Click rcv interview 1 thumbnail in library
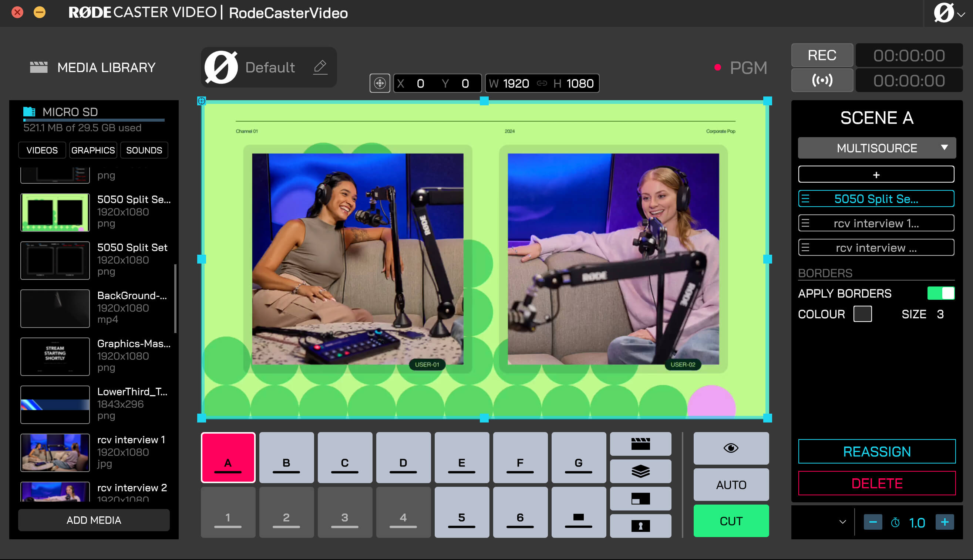This screenshot has width=973, height=560. tap(55, 452)
